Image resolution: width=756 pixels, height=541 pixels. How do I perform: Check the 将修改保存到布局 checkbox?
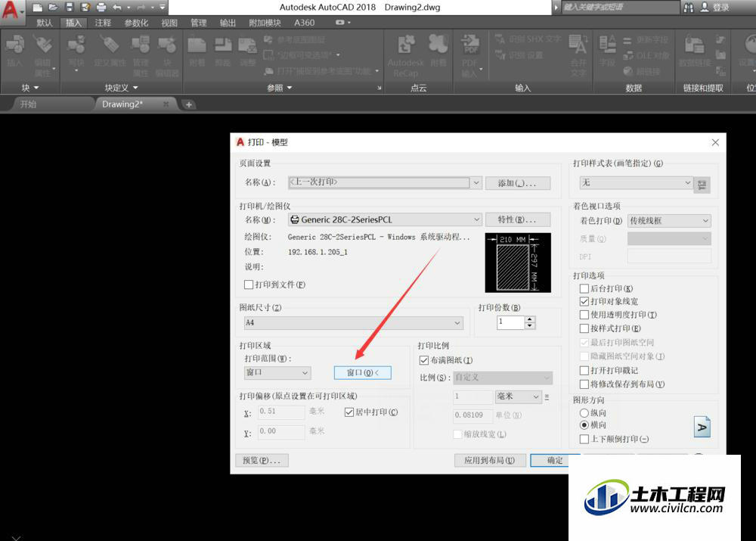pos(584,384)
